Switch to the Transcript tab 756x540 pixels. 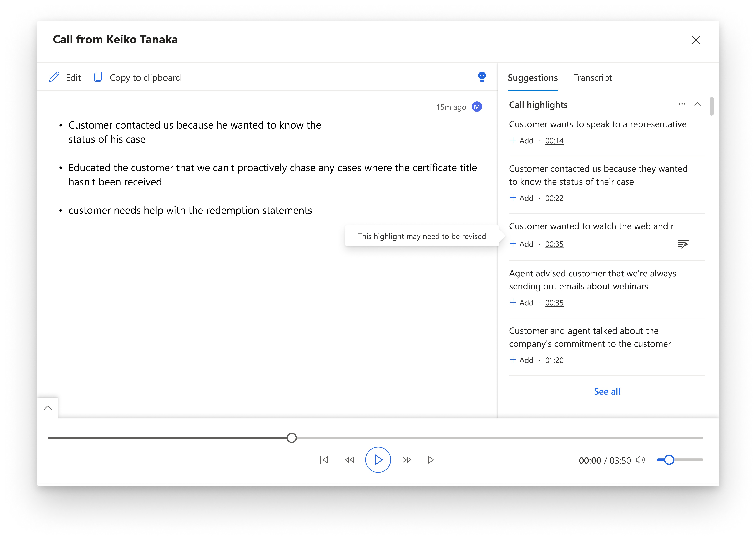click(x=593, y=77)
